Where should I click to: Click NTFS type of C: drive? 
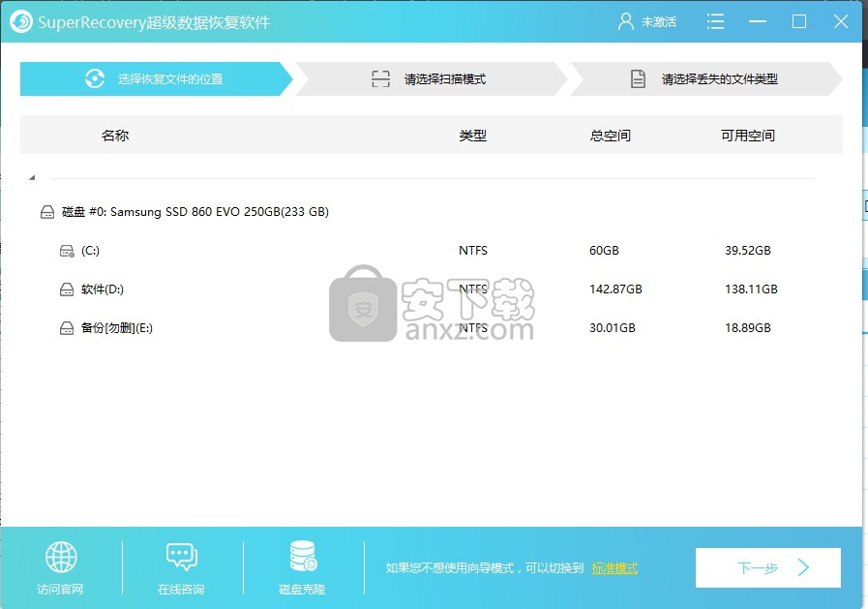(473, 250)
